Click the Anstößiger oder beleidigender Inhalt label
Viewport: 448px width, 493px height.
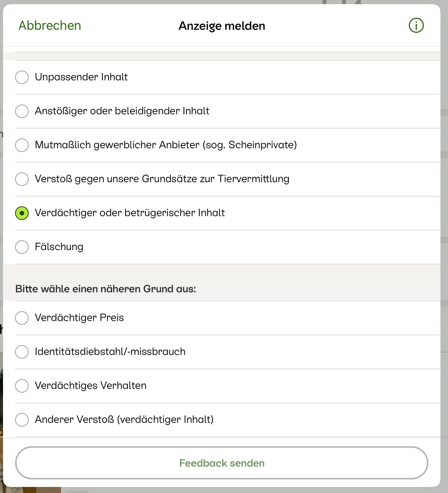point(122,111)
